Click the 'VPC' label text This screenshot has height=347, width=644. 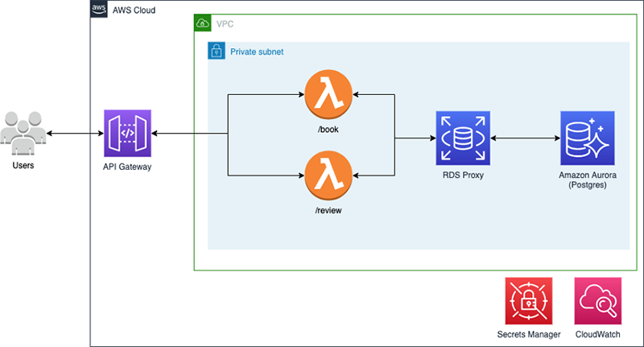[x=225, y=24]
